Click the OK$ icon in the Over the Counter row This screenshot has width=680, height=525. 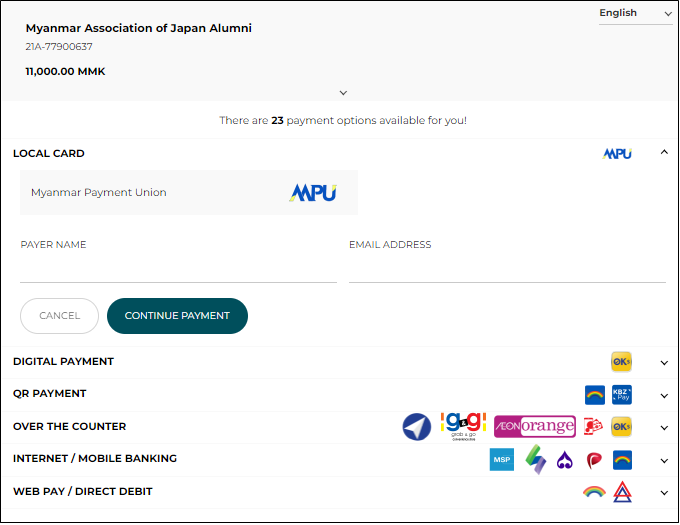tap(621, 427)
